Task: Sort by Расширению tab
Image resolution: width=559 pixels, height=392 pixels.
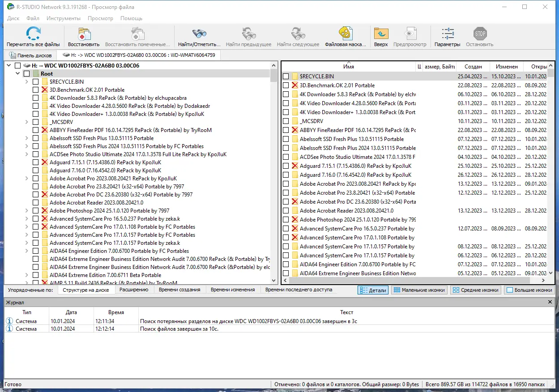Action: (x=134, y=290)
